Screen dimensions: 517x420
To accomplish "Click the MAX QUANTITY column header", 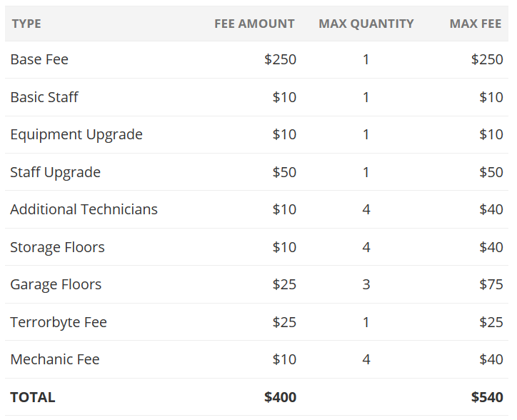I will coord(366,24).
